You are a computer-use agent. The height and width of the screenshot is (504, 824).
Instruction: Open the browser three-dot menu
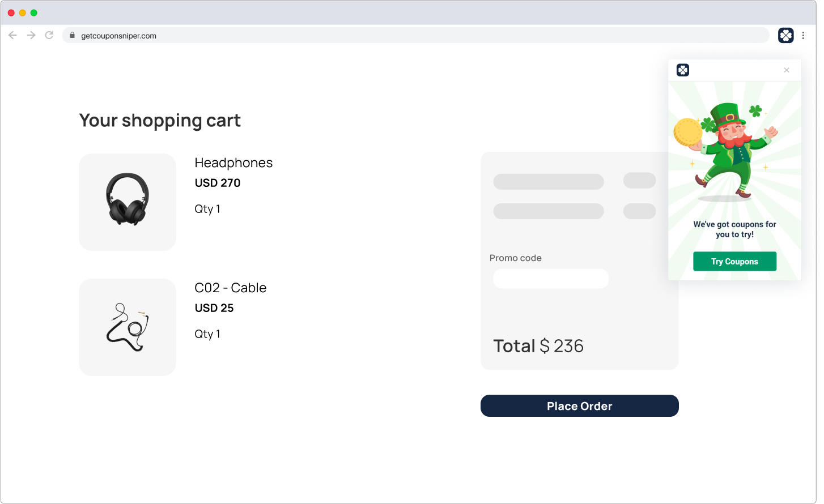[803, 35]
